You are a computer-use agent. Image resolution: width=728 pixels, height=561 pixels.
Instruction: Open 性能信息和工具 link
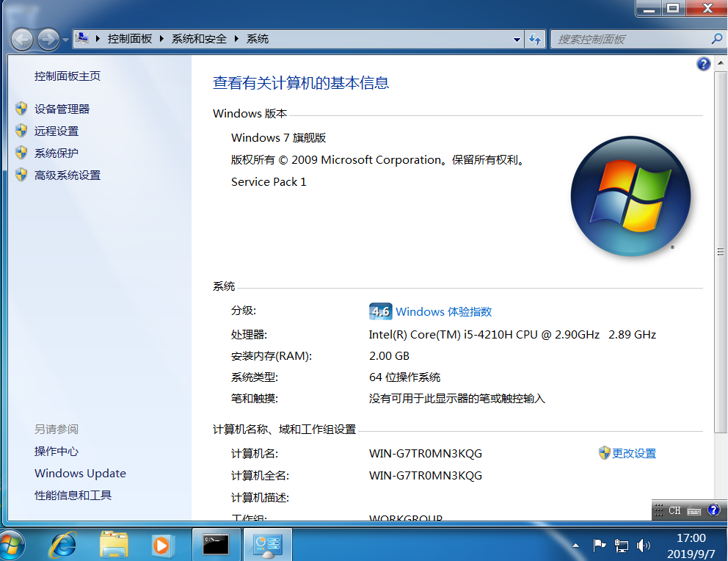(x=73, y=496)
